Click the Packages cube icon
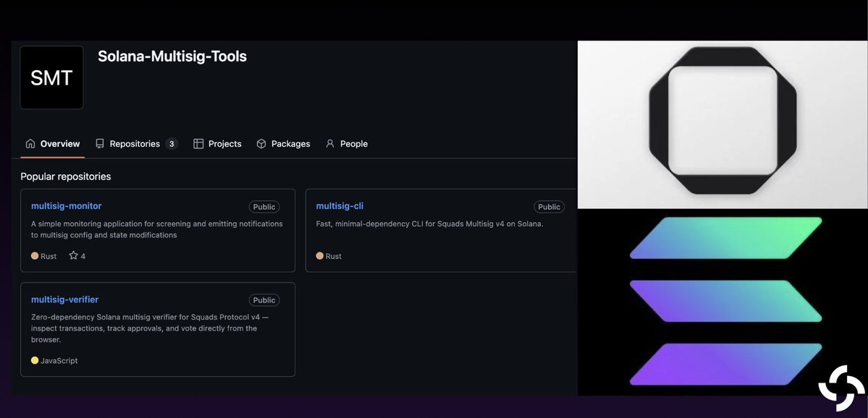 coord(261,144)
